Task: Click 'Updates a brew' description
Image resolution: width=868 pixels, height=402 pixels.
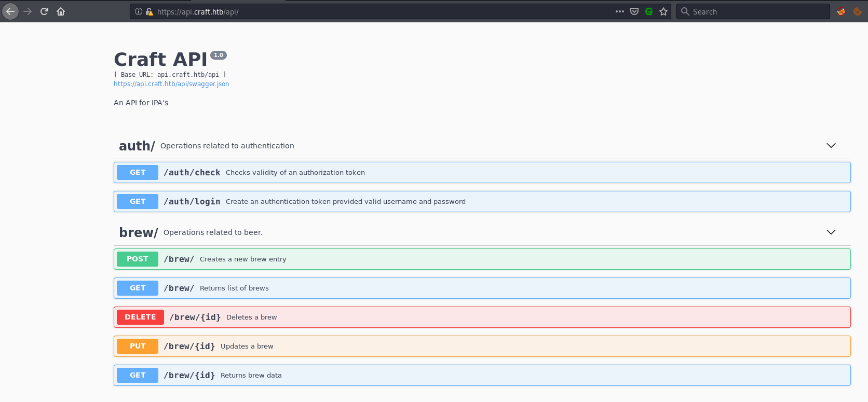Action: coord(247,346)
